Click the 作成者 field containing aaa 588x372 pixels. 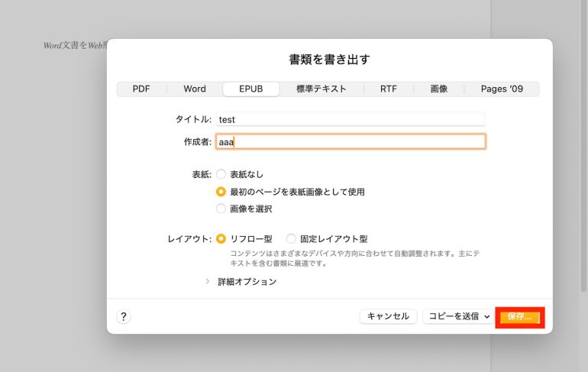click(x=351, y=142)
